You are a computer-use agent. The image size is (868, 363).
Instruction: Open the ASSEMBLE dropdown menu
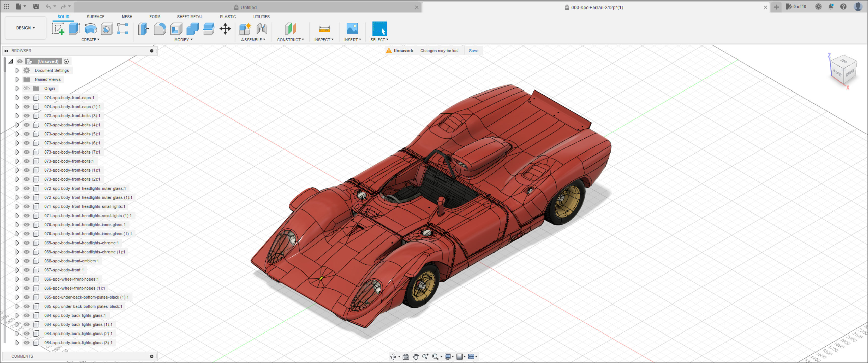253,40
